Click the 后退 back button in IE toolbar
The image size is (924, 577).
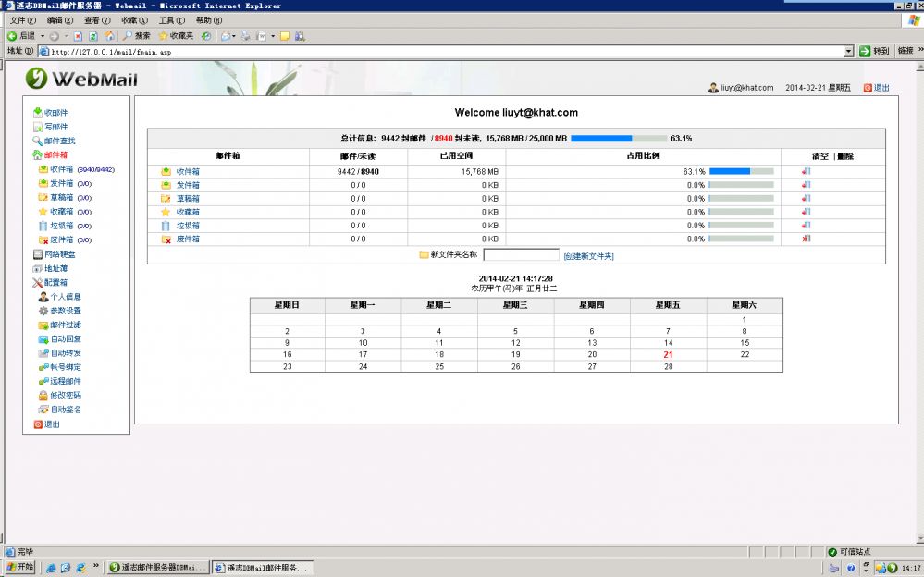coord(21,36)
